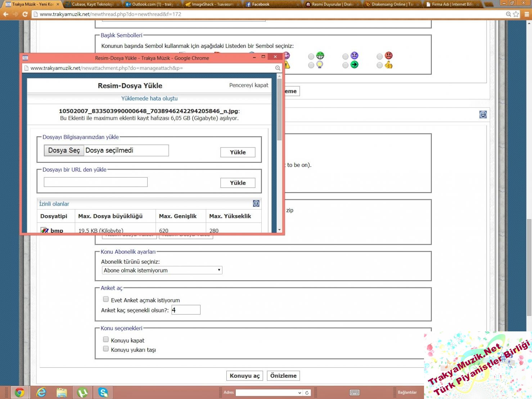
Task: Open uTorrent from the taskbar
Action: coord(82,392)
